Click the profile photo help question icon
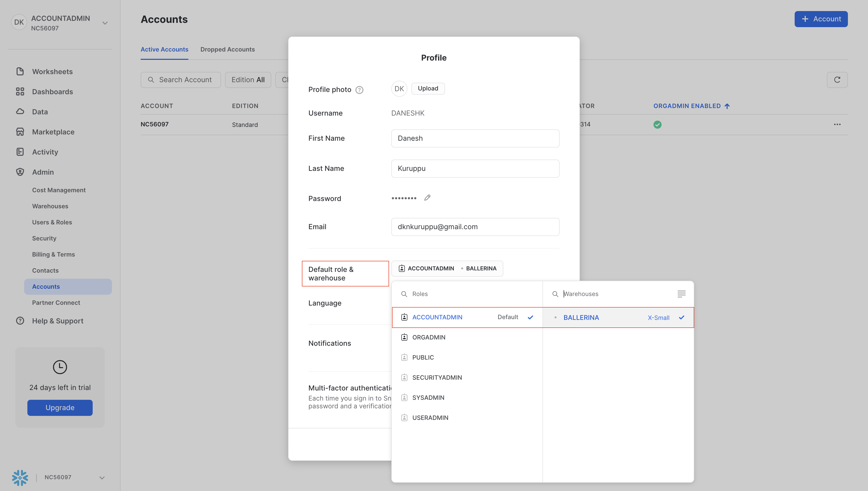Image resolution: width=868 pixels, height=491 pixels. [359, 90]
